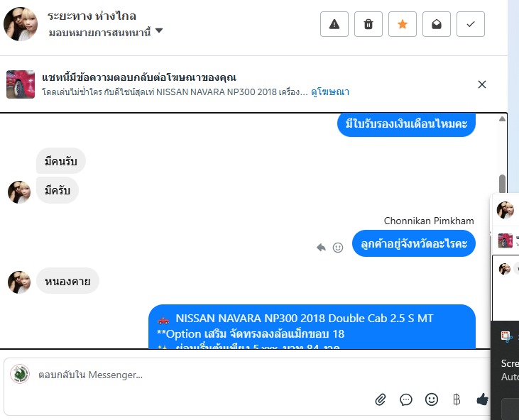The width and height of the screenshot is (519, 420).
Task: Delete conversation with trash icon
Action: 368,24
